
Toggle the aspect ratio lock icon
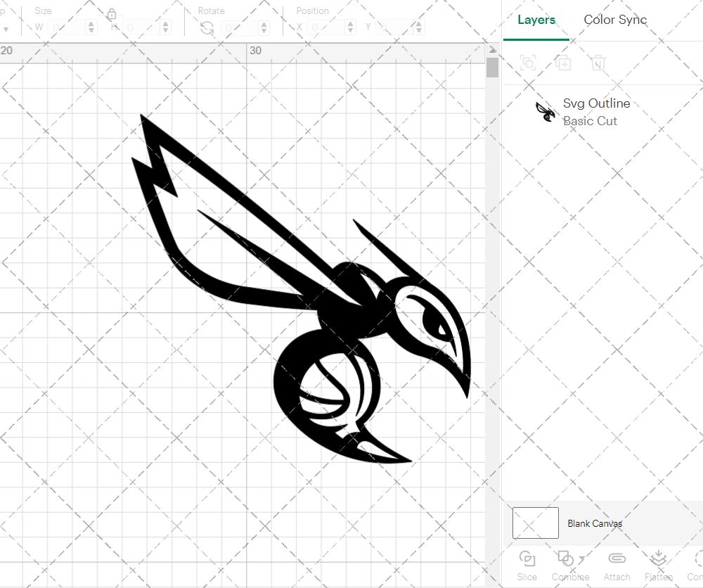pyautogui.click(x=112, y=14)
